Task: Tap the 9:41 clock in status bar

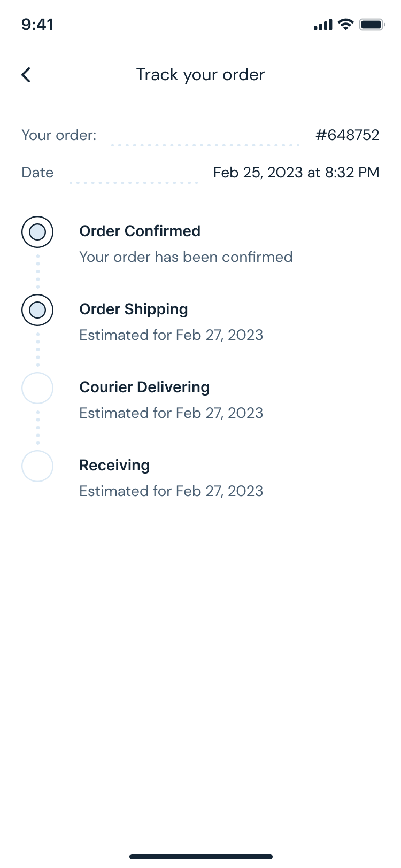Action: pos(37,25)
